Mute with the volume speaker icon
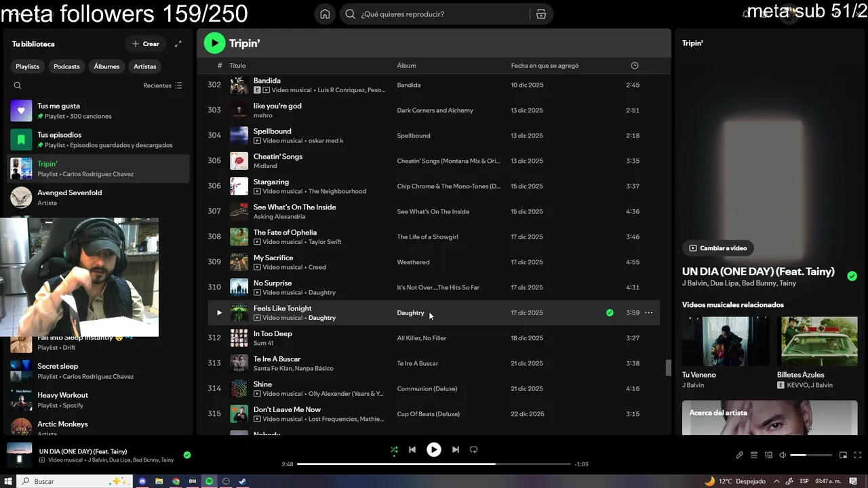Image resolution: width=868 pixels, height=488 pixels. point(783,455)
